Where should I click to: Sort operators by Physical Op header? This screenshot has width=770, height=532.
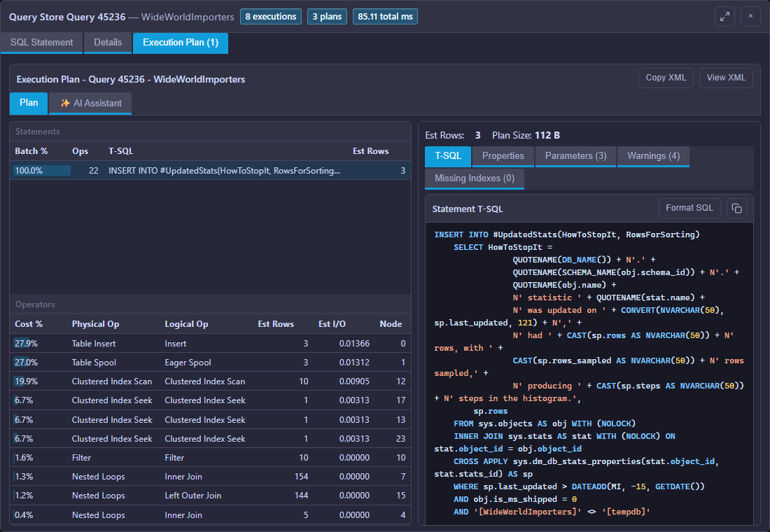pos(95,324)
